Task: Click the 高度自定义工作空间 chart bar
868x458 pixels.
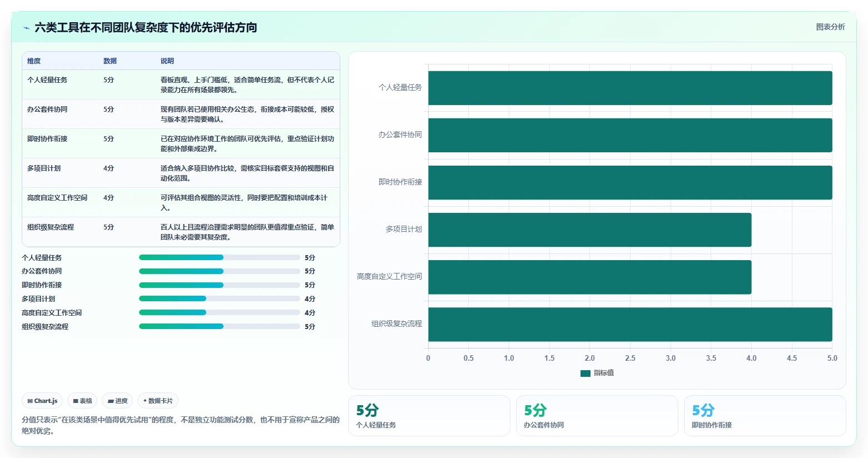Action: tap(589, 277)
